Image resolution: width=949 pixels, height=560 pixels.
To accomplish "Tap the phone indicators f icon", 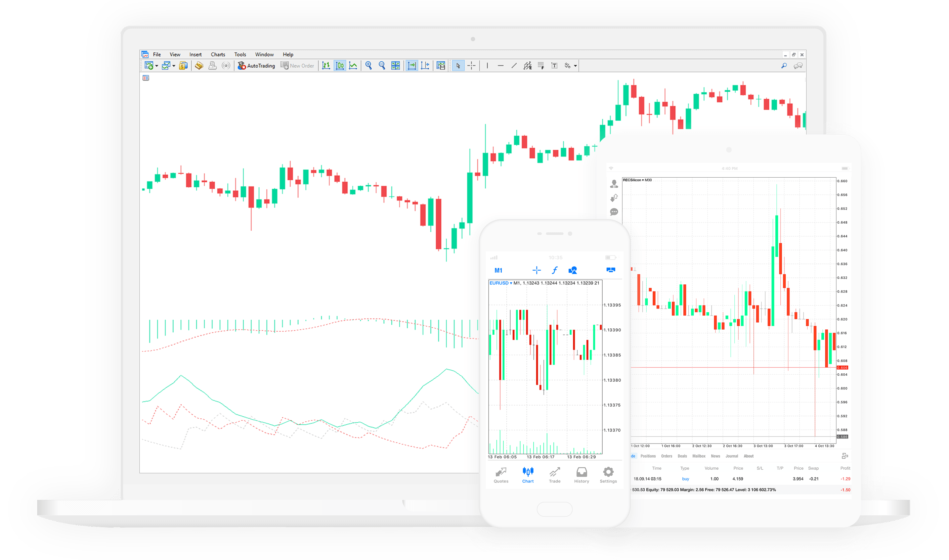I will point(555,270).
